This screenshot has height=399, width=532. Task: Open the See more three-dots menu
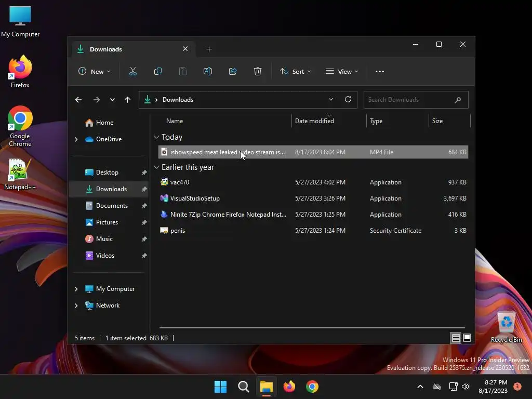[x=380, y=72]
